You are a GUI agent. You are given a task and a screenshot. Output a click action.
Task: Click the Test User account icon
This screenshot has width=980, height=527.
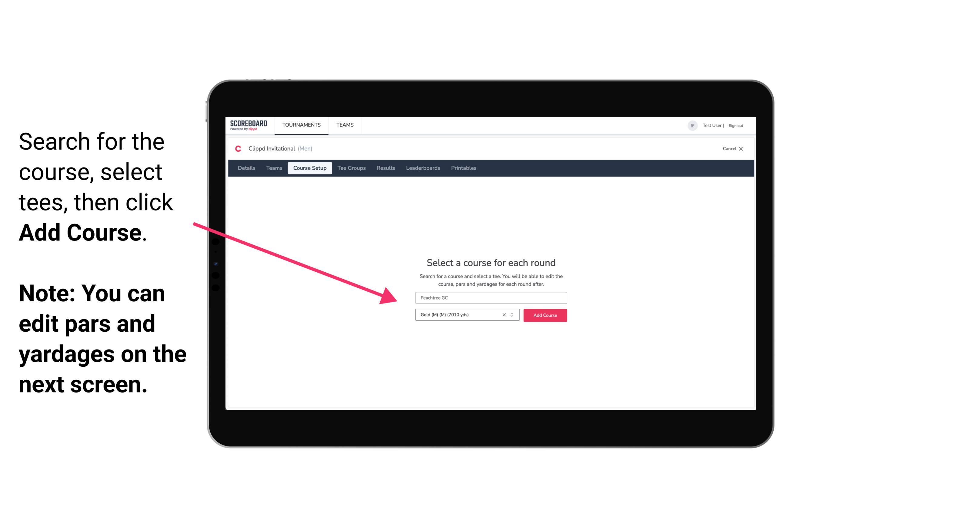[x=691, y=125]
